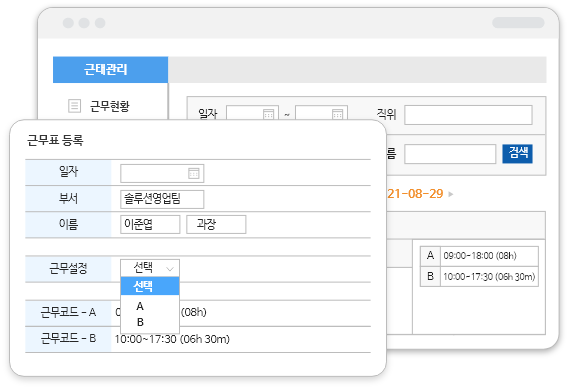This screenshot has width=569, height=389.
Task: Click the blue 검색 search button
Action: click(517, 153)
